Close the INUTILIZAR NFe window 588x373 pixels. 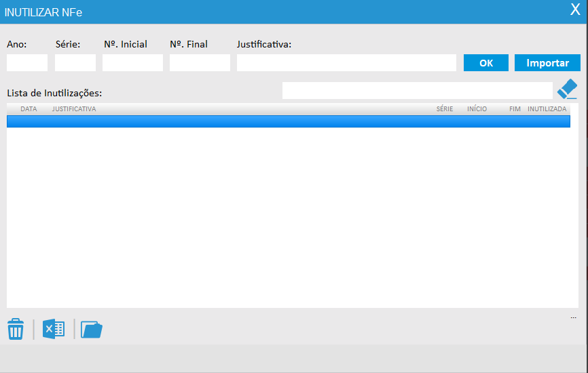(x=574, y=10)
